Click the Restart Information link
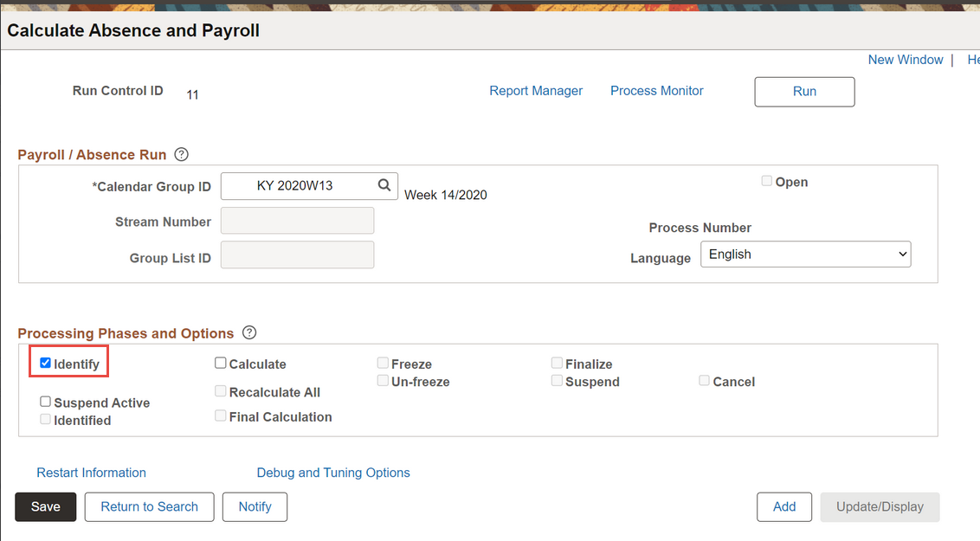Screen dimensions: 980x541 click(91, 473)
